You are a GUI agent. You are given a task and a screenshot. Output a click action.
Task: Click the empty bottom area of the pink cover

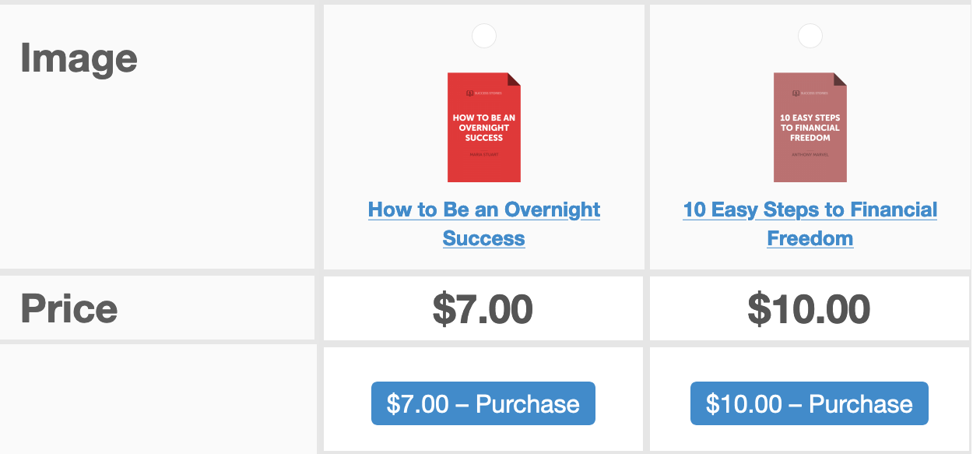coord(810,171)
